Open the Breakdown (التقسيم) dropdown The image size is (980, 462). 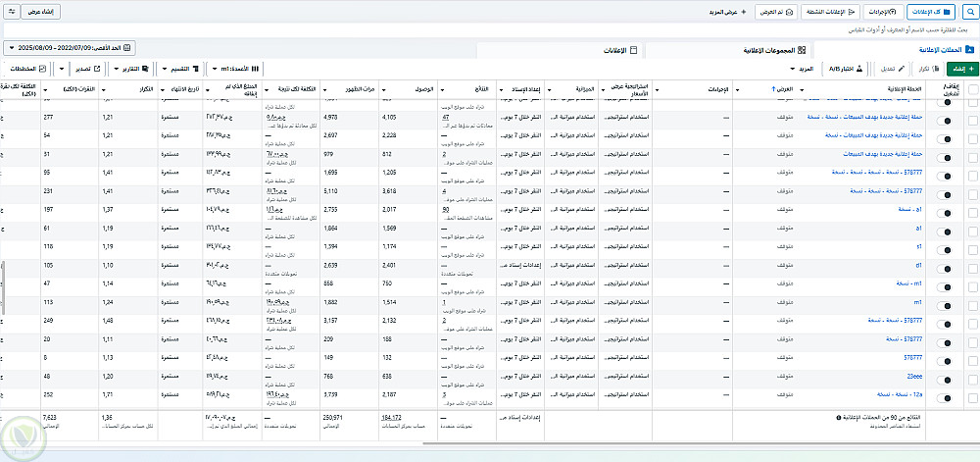coord(178,69)
